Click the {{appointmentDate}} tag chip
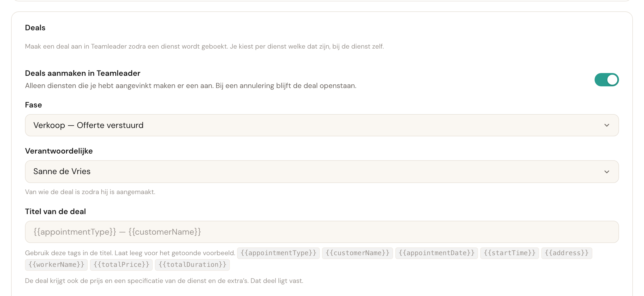This screenshot has width=644, height=296. click(x=437, y=253)
